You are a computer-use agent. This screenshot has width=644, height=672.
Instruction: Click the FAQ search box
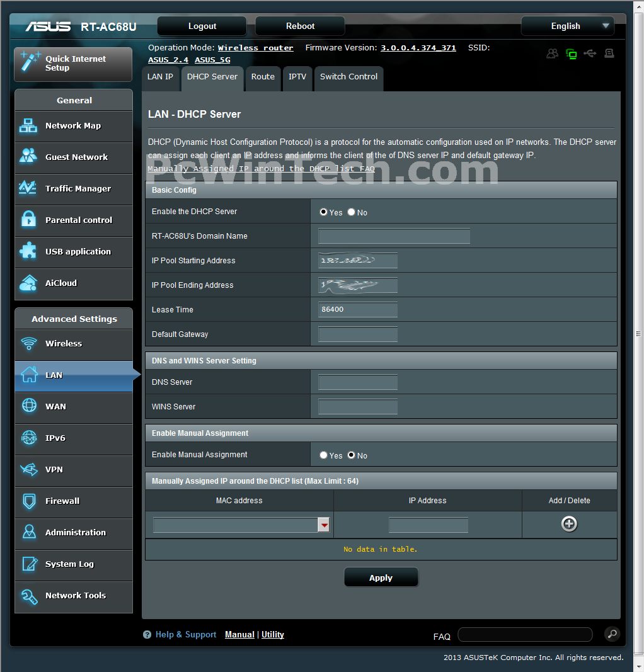point(526,634)
